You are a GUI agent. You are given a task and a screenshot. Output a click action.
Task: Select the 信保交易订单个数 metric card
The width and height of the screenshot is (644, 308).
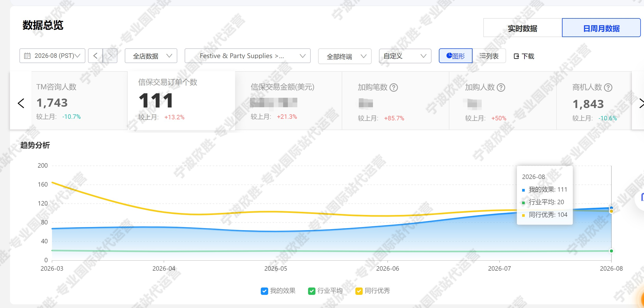pyautogui.click(x=181, y=101)
